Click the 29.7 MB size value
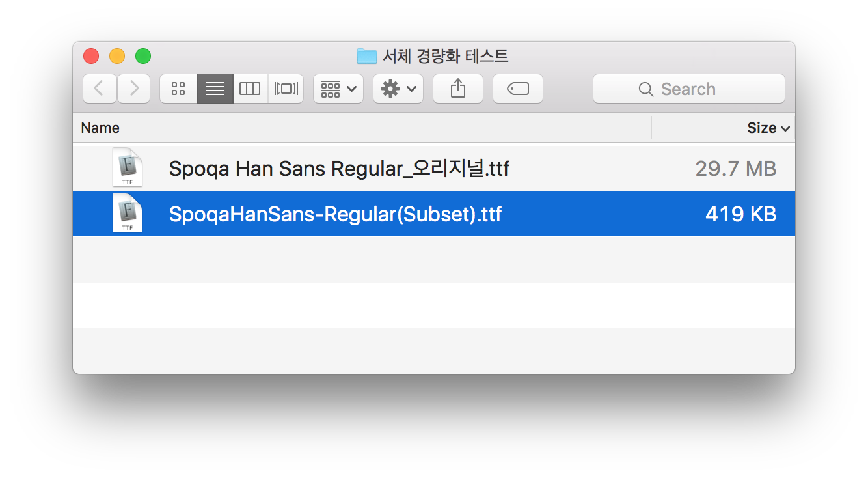 tap(735, 169)
